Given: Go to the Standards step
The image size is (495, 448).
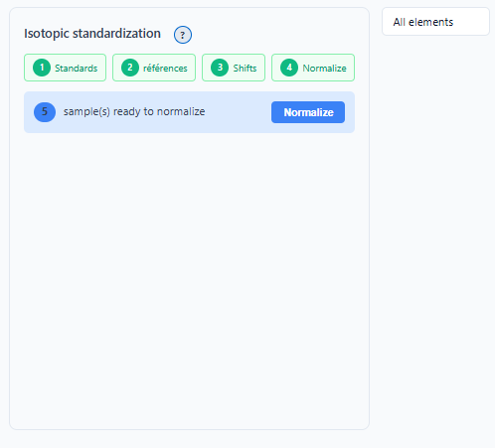Looking at the screenshot, I should [65, 68].
